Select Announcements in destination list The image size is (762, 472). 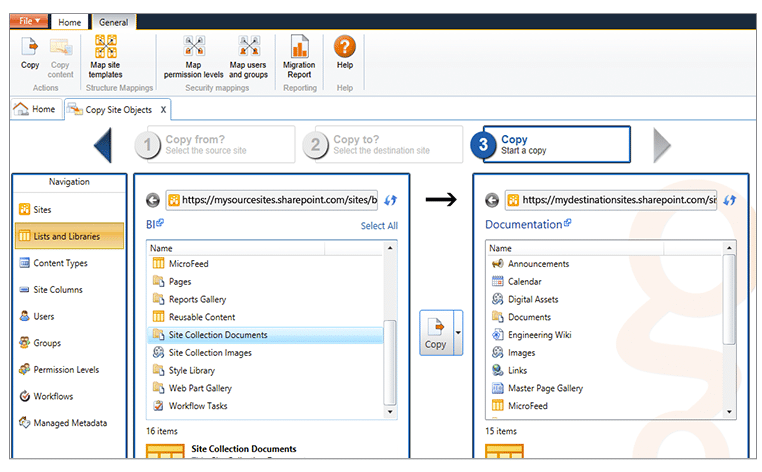pyautogui.click(x=605, y=263)
